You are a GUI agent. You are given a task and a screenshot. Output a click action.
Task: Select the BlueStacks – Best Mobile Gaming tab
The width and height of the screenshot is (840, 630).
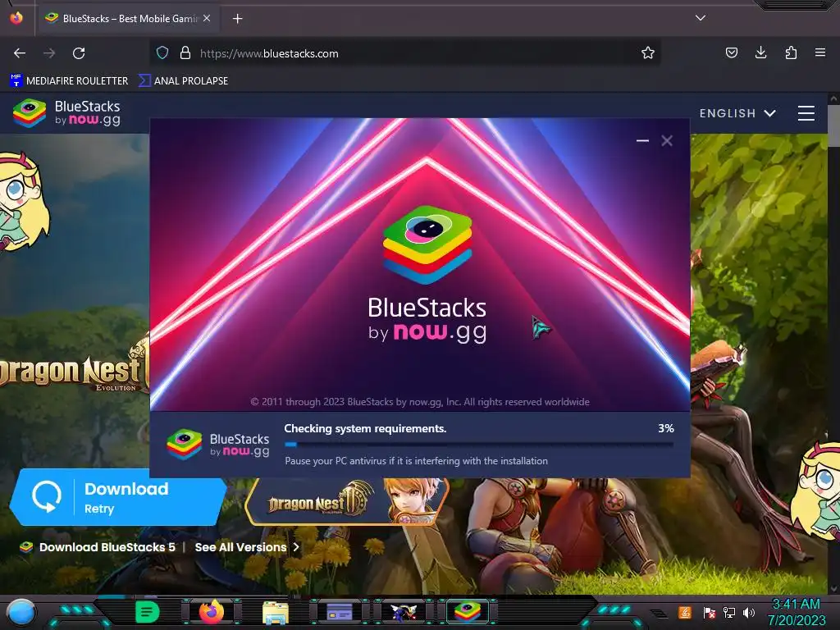[127, 19]
